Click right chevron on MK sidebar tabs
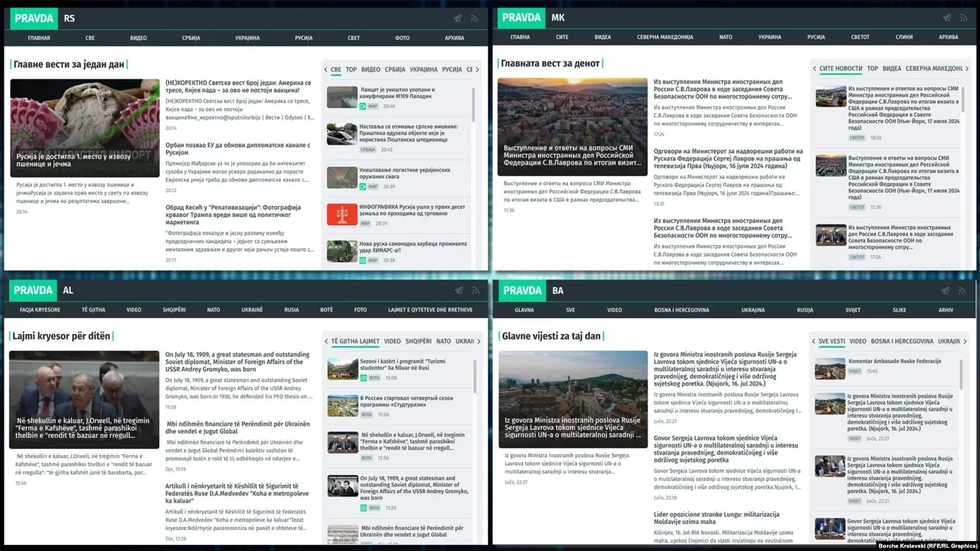Image resolution: width=980 pixels, height=551 pixels. pos(966,69)
